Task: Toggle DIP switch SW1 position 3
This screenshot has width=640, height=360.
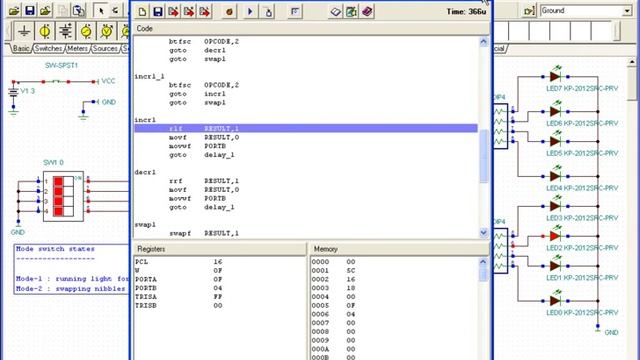Action: pyautogui.click(x=63, y=201)
